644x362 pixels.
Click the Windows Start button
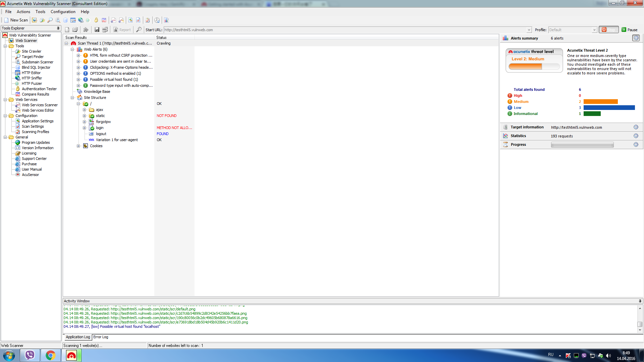(9, 355)
